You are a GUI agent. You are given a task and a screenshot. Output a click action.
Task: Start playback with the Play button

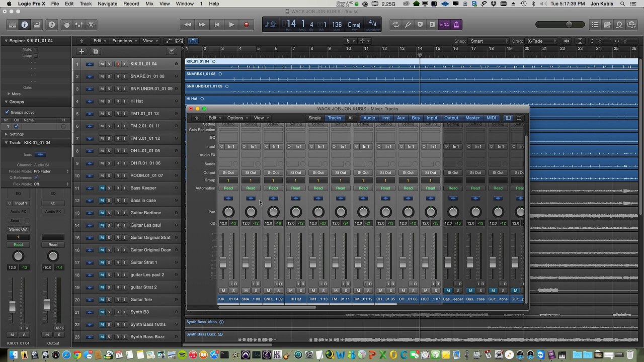[x=231, y=24]
